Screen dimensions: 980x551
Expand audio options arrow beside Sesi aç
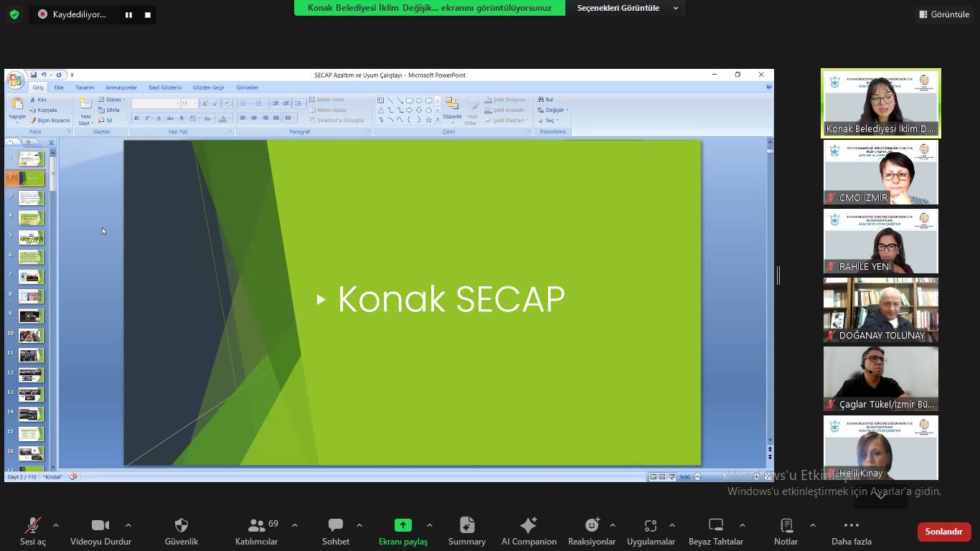click(x=56, y=525)
